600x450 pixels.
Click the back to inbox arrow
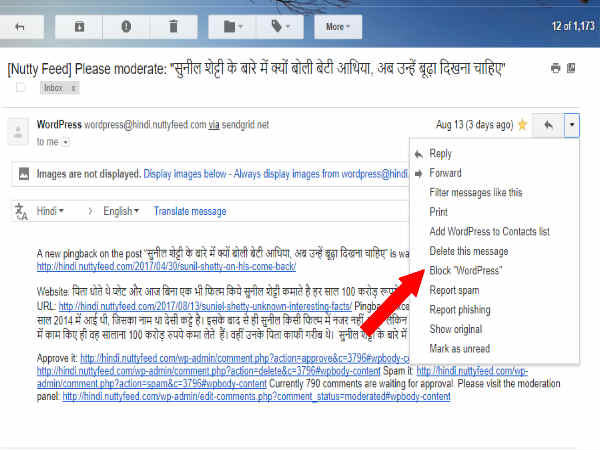[x=20, y=27]
